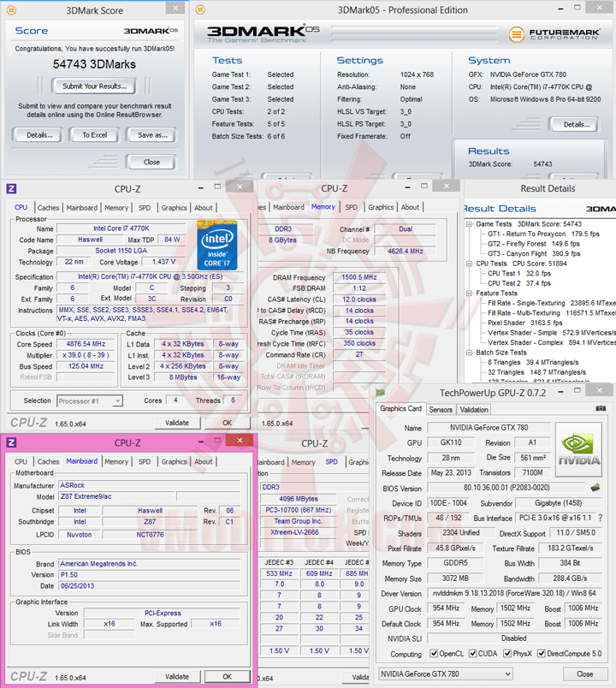The image size is (616, 688).
Task: Open Graphics tab in the pink CPU-Z Mainboard window
Action: [x=174, y=461]
